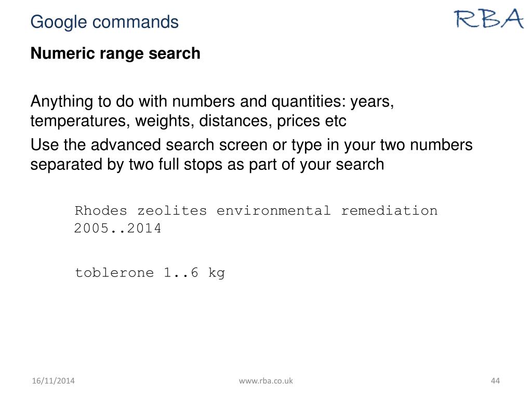
Task: Click the toblerone 1..6 kg example
Action: coord(150,273)
